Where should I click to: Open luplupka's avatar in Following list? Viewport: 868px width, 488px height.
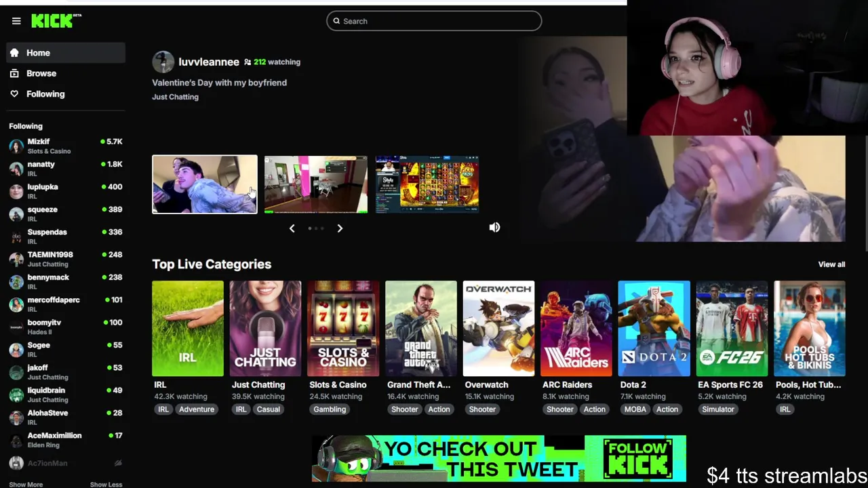pos(16,191)
